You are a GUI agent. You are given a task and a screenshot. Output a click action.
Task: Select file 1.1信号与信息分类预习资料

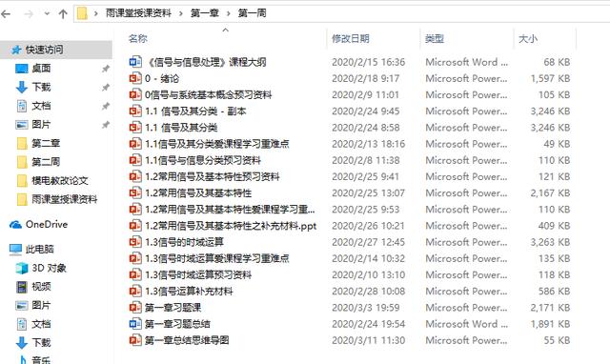coord(203,160)
